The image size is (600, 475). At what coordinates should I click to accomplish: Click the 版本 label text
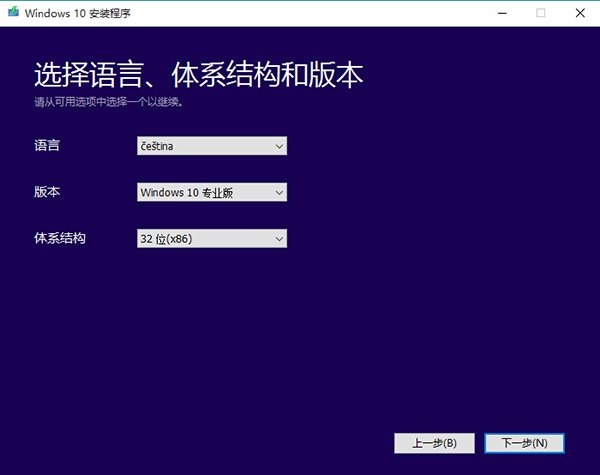[x=47, y=192]
